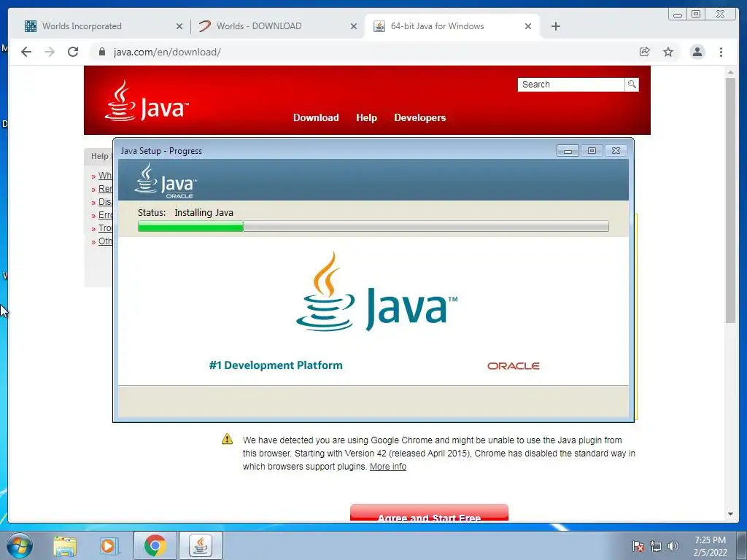Minimize the Java Setup window
The image size is (747, 560).
[x=568, y=150]
